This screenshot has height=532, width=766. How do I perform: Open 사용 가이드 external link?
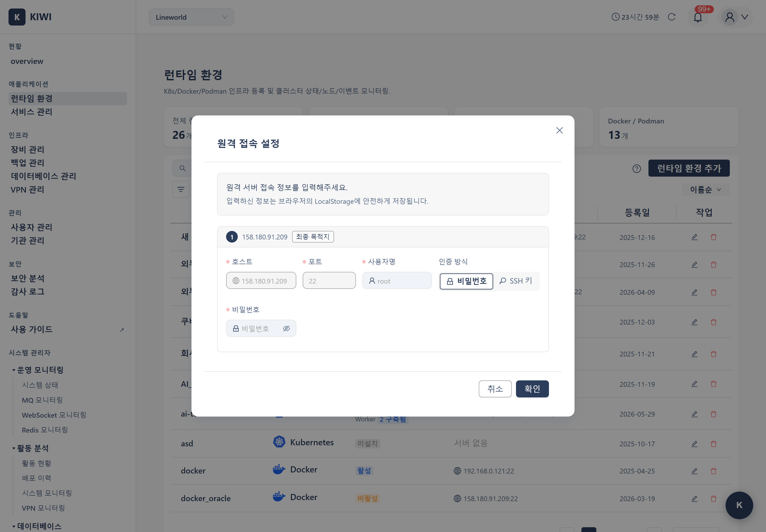pyautogui.click(x=68, y=329)
